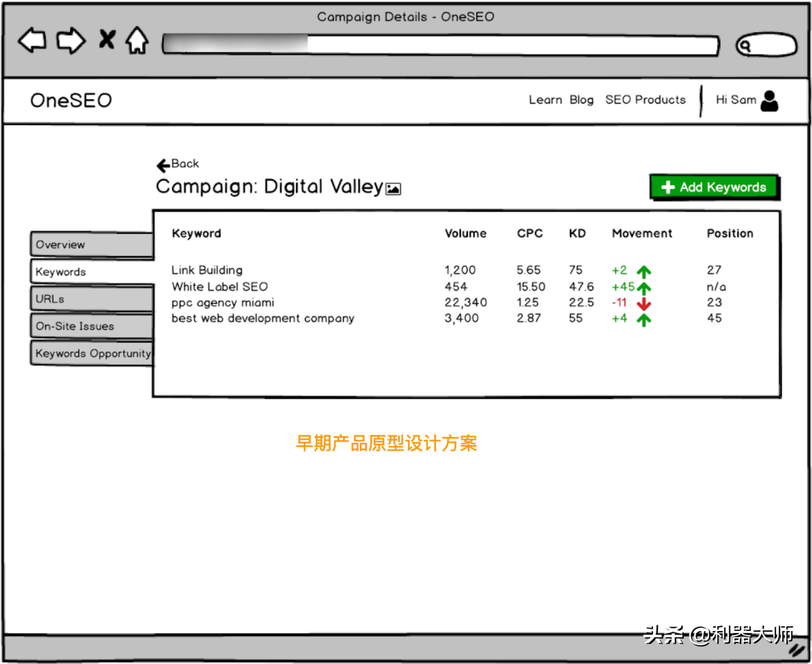Click the Keyword column header
812x664 pixels.
click(197, 233)
